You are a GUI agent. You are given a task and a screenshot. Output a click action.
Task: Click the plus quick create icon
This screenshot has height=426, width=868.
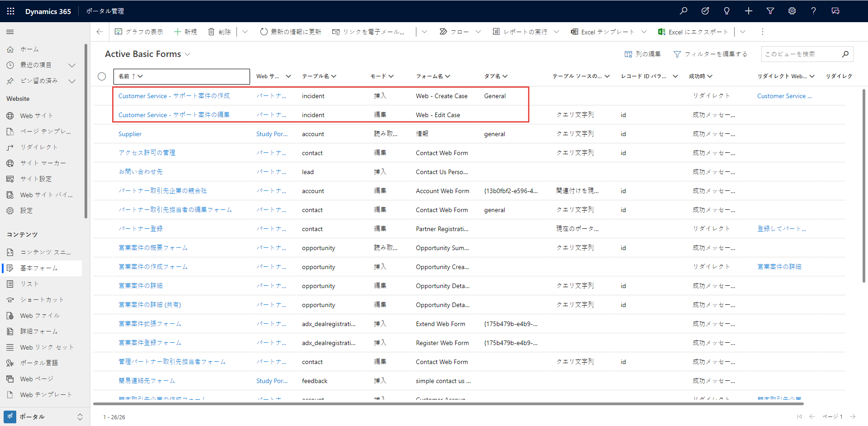[x=748, y=11]
